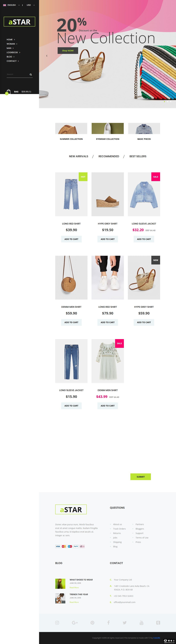Click the Pinterest icon in footer
The image size is (176, 644).
pos(93,623)
